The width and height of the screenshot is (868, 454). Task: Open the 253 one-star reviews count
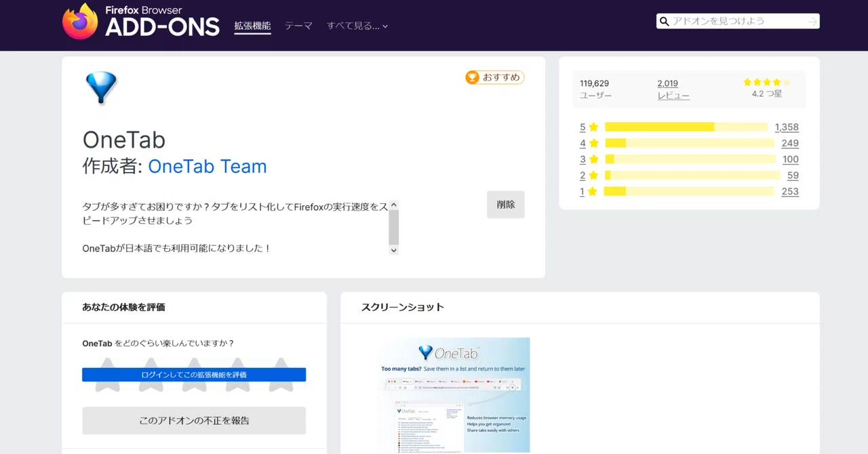[x=790, y=191]
